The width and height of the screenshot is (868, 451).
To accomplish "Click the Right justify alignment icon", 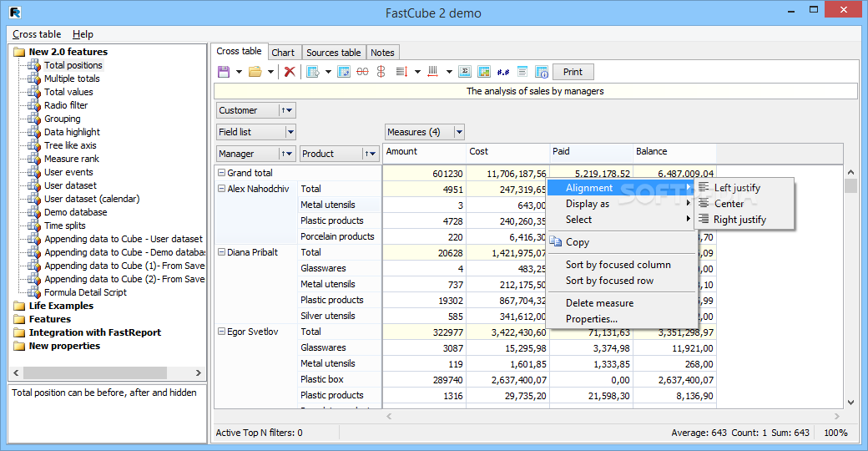I will (x=704, y=219).
